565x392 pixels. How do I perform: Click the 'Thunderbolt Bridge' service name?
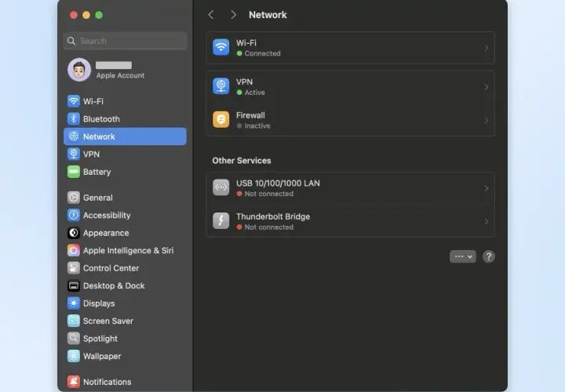pos(273,216)
